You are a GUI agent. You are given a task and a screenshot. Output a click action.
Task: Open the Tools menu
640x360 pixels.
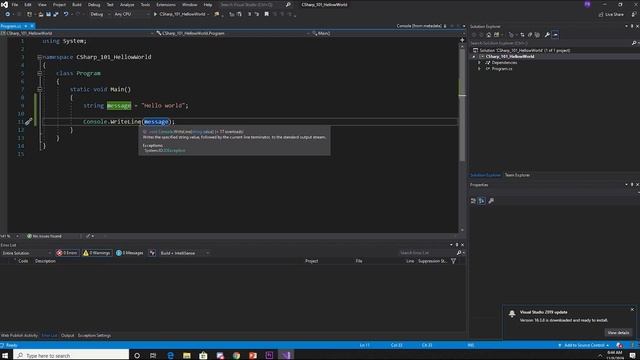coord(145,4)
